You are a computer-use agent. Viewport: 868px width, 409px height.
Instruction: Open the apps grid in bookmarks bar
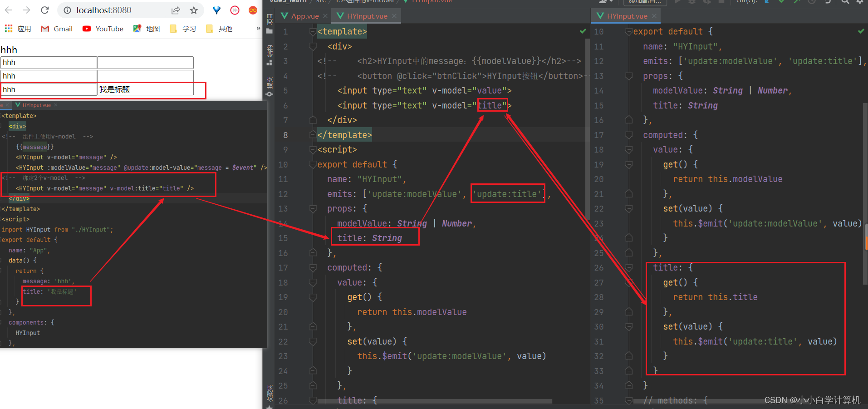(9, 29)
